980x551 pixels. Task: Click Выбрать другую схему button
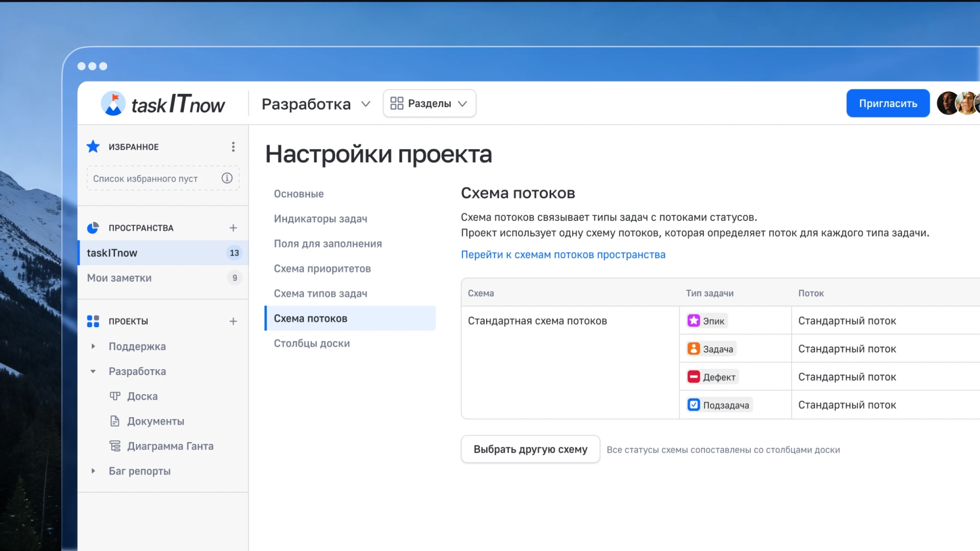[530, 449]
